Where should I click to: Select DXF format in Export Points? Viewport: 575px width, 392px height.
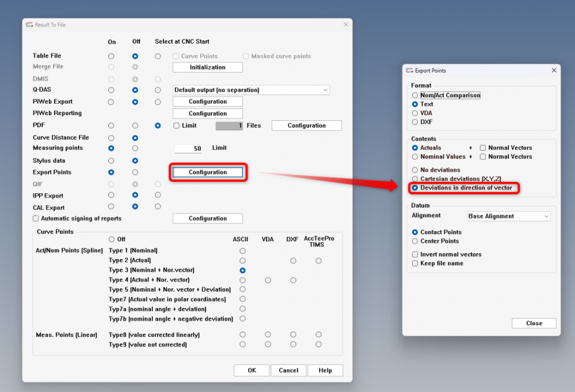(x=415, y=121)
